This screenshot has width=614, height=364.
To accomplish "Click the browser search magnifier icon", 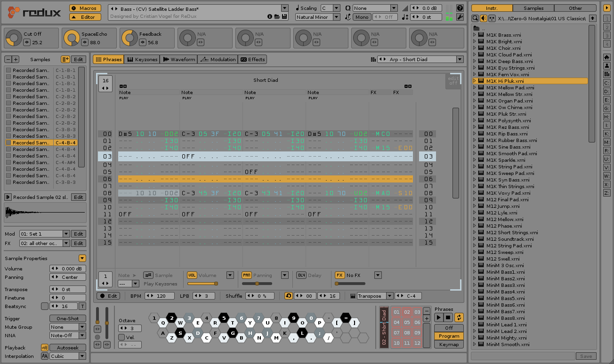I will tap(475, 18).
